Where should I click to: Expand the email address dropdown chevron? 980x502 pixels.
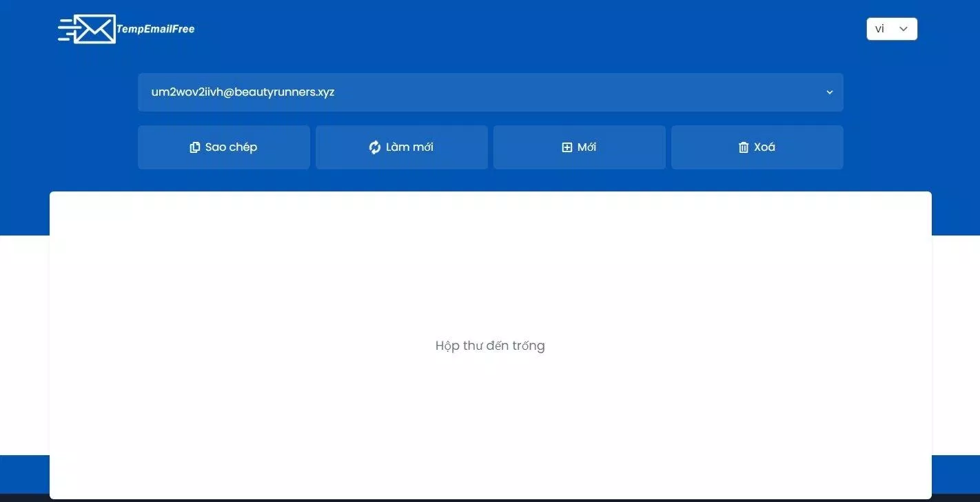coord(829,92)
